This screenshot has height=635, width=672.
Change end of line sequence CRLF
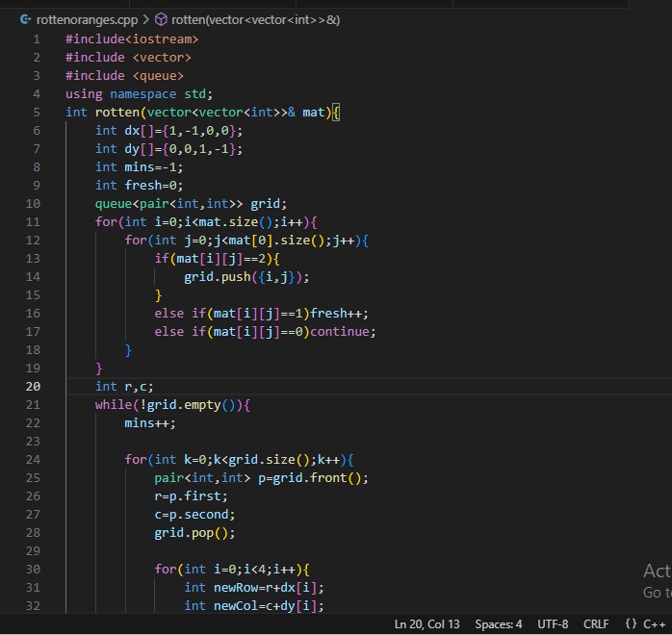(596, 623)
